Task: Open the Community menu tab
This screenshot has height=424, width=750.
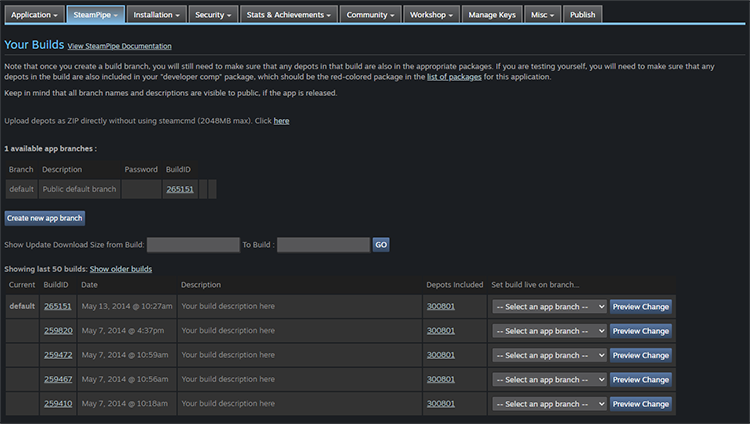Action: 370,14
